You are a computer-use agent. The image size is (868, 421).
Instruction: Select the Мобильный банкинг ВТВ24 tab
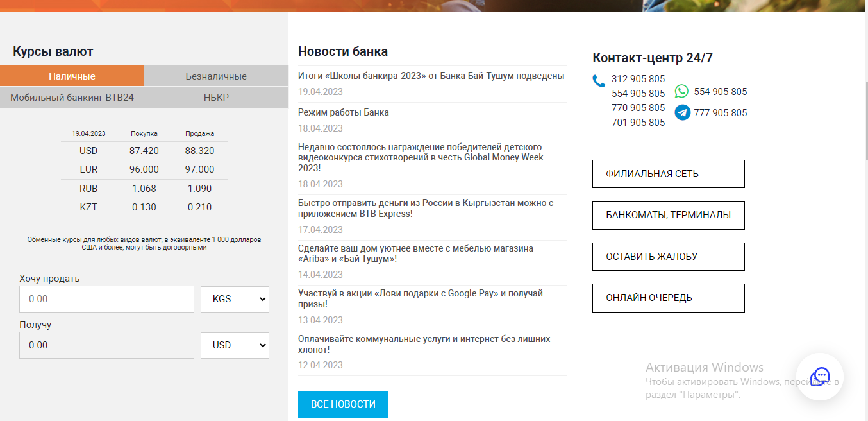click(x=72, y=98)
